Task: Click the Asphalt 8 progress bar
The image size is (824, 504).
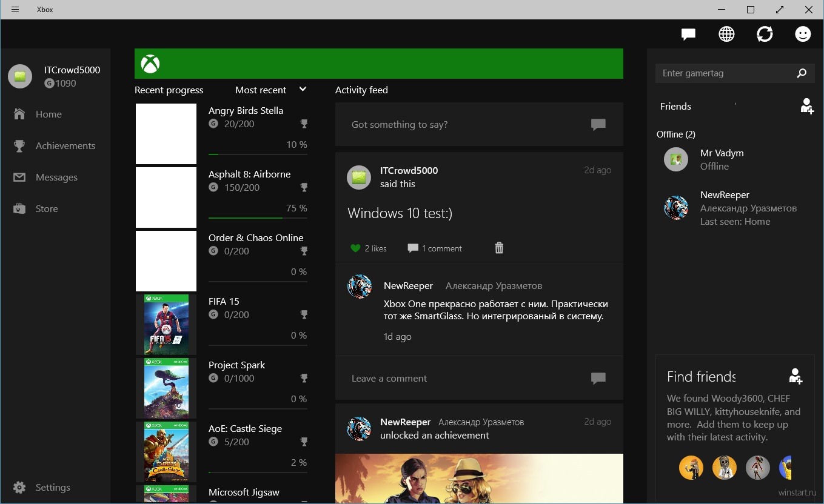Action: point(258,218)
